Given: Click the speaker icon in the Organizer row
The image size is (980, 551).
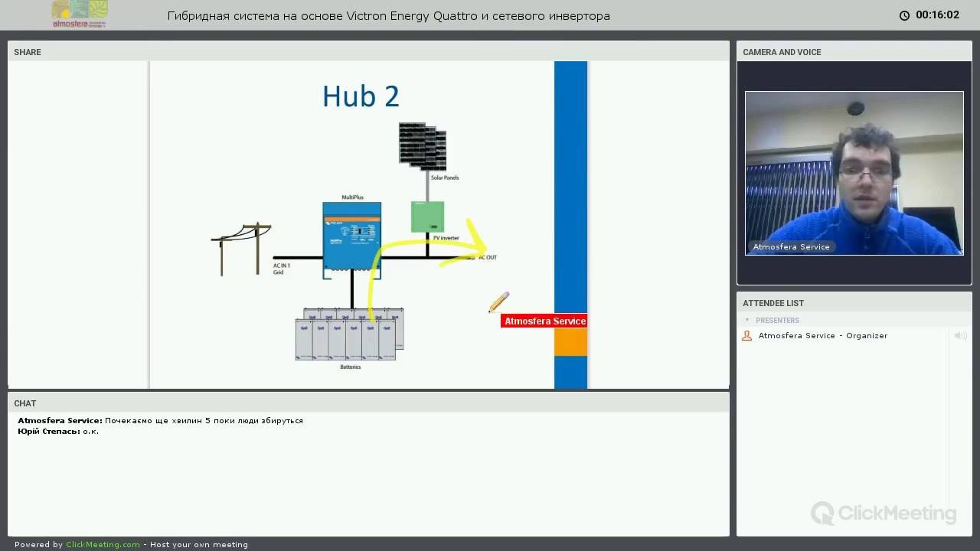Looking at the screenshot, I should pos(960,335).
